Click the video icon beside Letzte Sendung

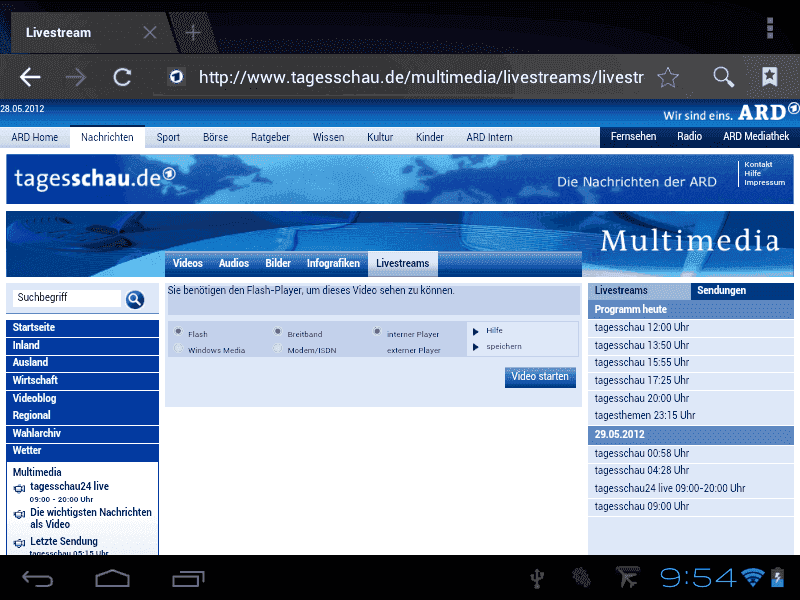(x=19, y=543)
